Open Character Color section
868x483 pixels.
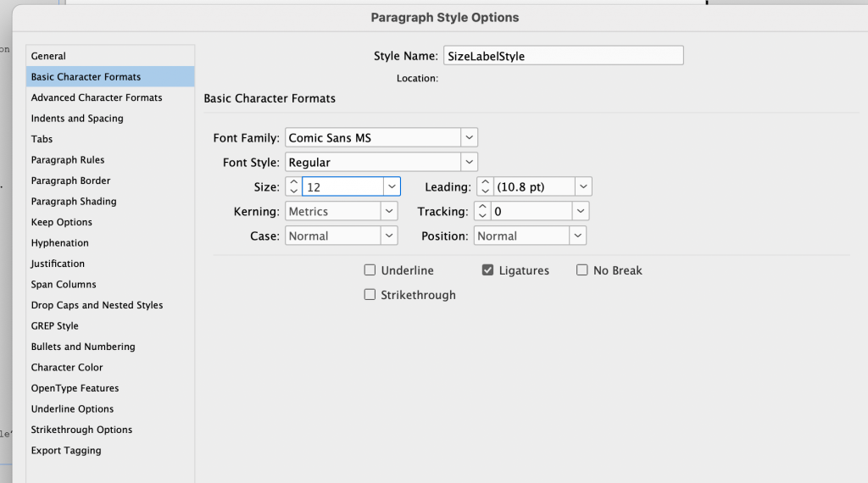pyautogui.click(x=110, y=368)
